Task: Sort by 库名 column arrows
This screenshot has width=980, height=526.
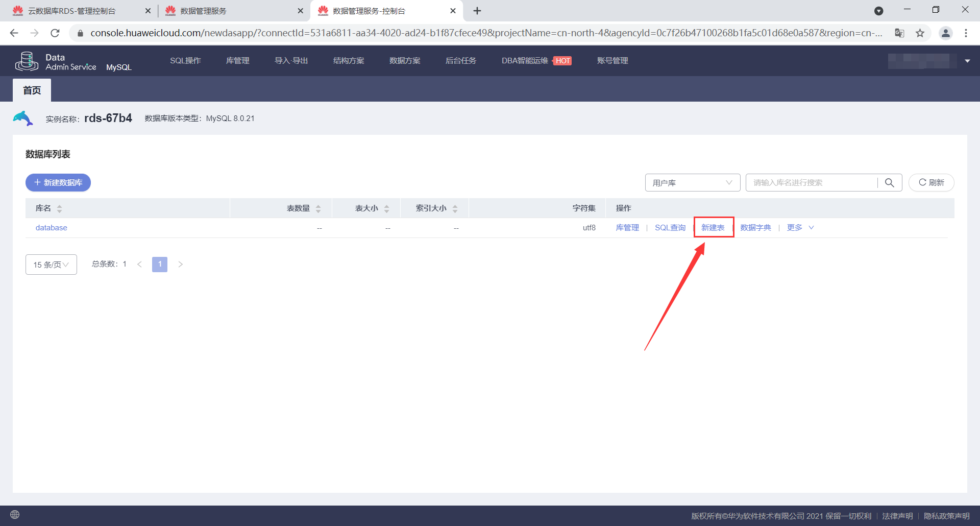Action: coord(59,208)
